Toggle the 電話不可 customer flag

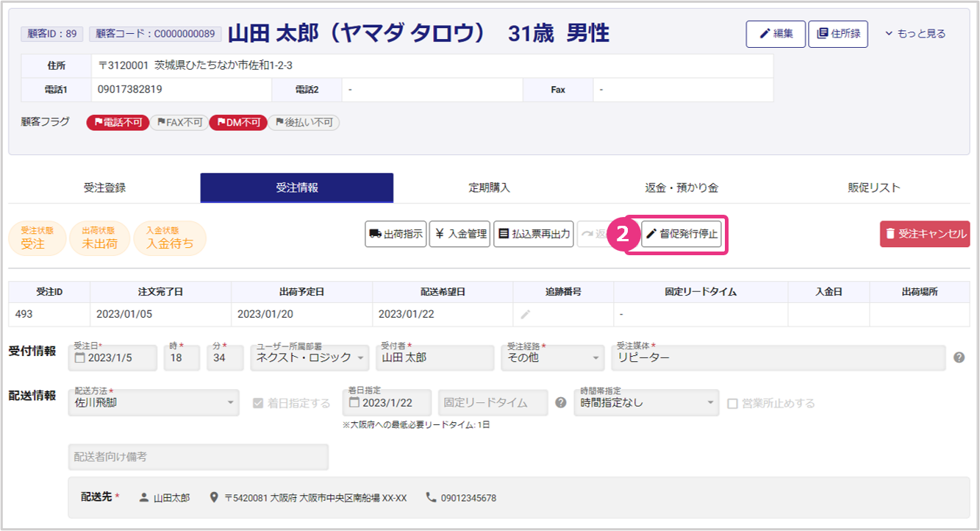[x=118, y=123]
